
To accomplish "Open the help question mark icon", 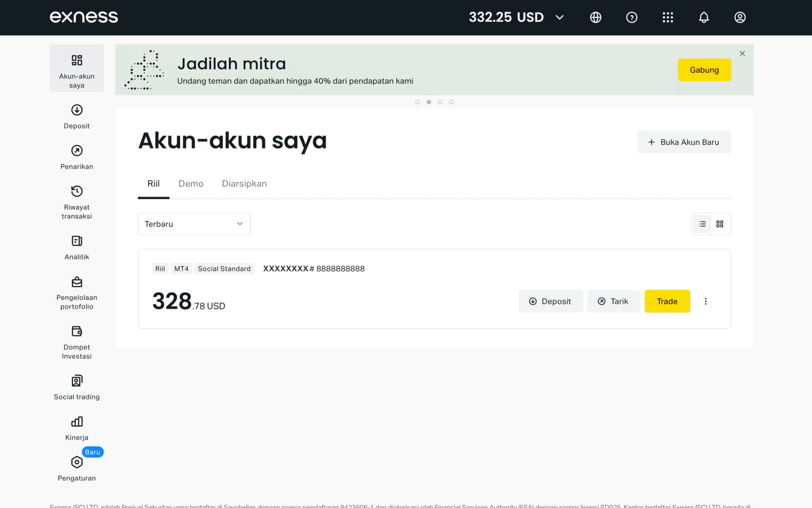I will click(632, 17).
